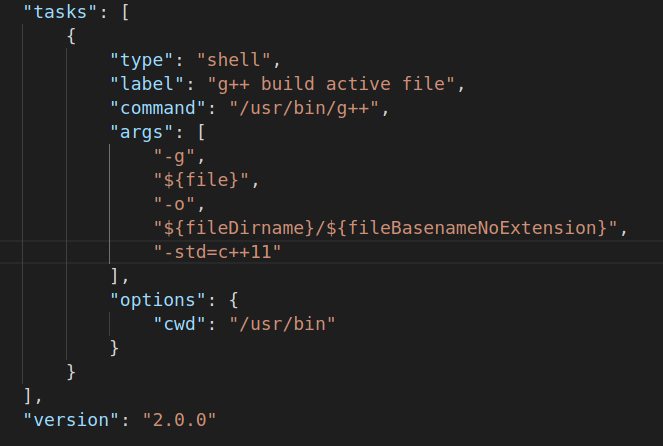Click the "/usr/bin" cwd value

[282, 324]
